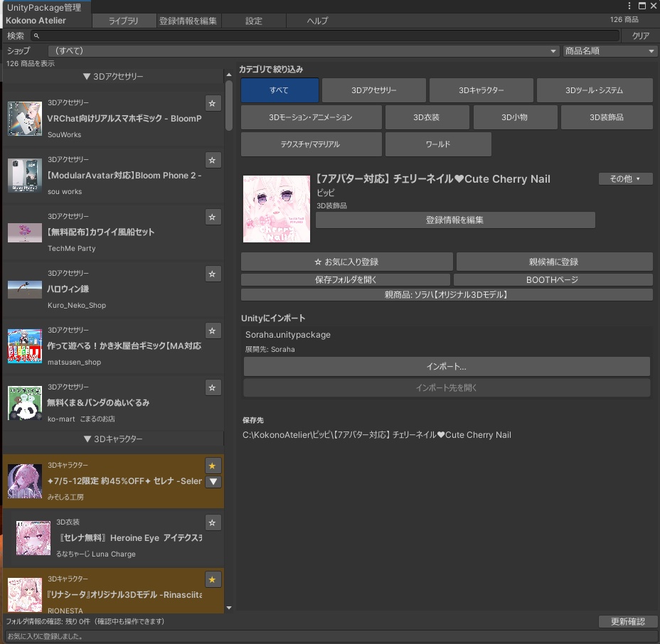660x644 pixels.
Task: Click the product list scrollbar thumb
Action: tap(229, 106)
